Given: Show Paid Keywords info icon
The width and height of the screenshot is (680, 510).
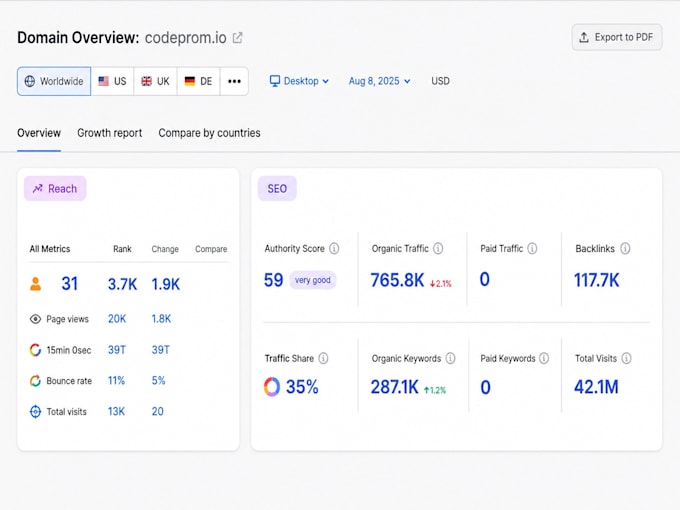Looking at the screenshot, I should (544, 358).
